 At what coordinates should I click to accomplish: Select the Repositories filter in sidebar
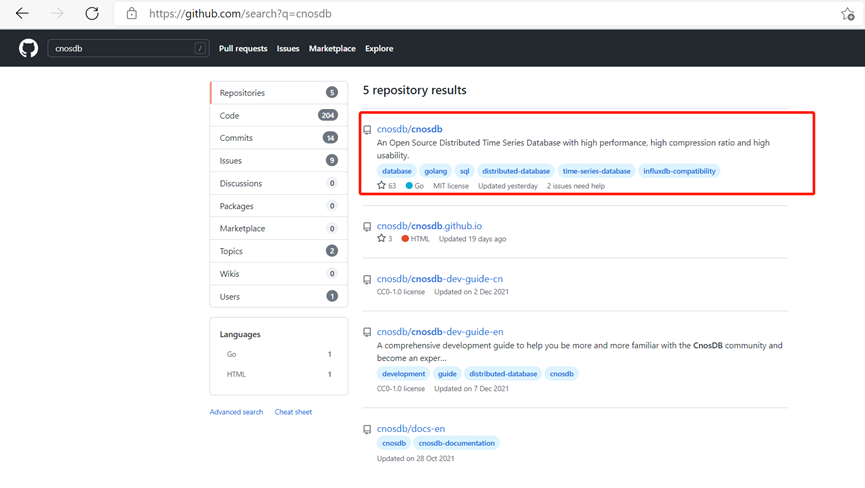[279, 93]
